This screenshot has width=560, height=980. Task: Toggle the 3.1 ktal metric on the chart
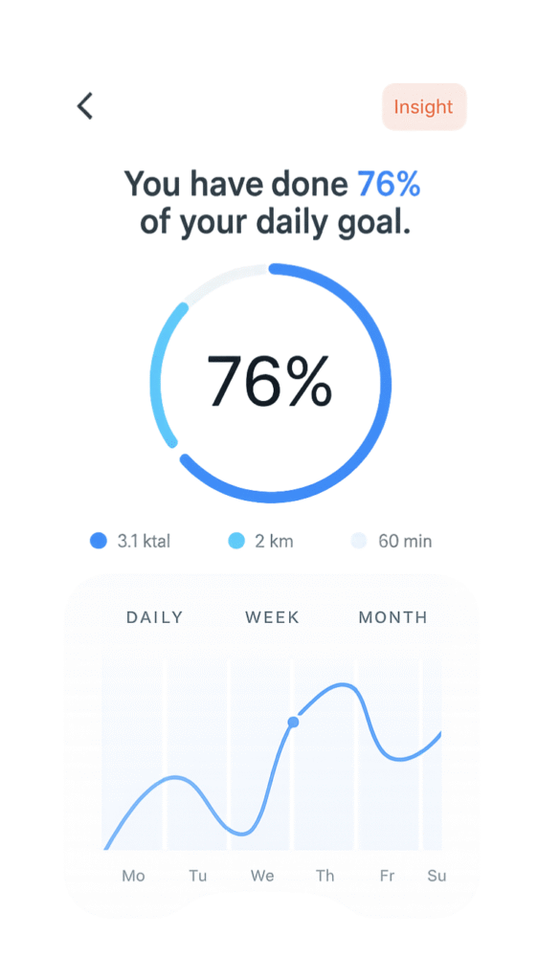pyautogui.click(x=99, y=541)
